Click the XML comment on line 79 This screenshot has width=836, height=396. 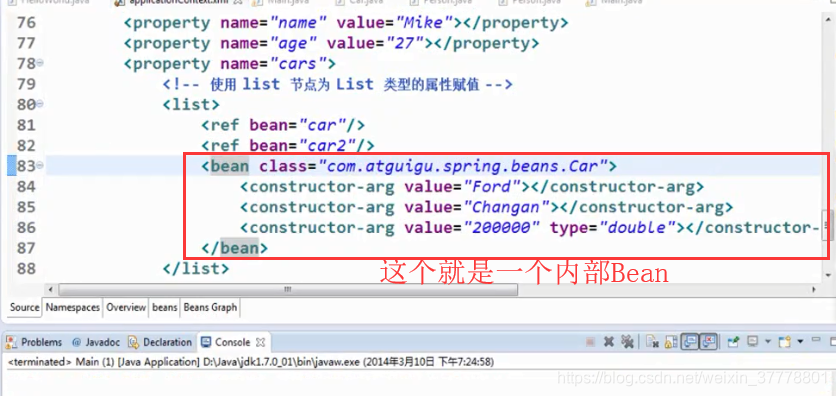point(337,84)
